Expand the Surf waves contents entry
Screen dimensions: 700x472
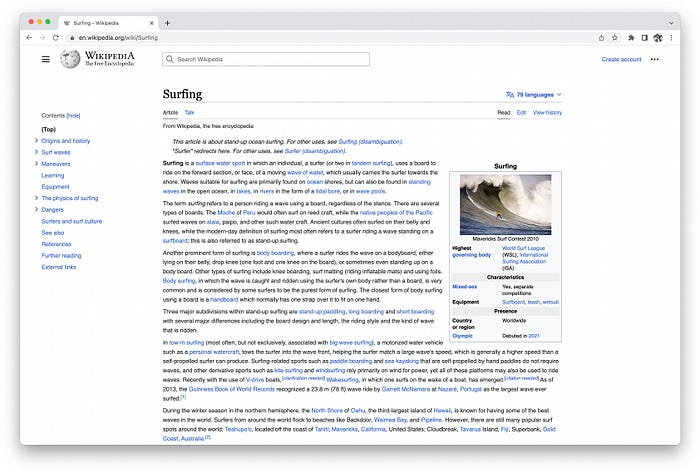[x=36, y=152]
